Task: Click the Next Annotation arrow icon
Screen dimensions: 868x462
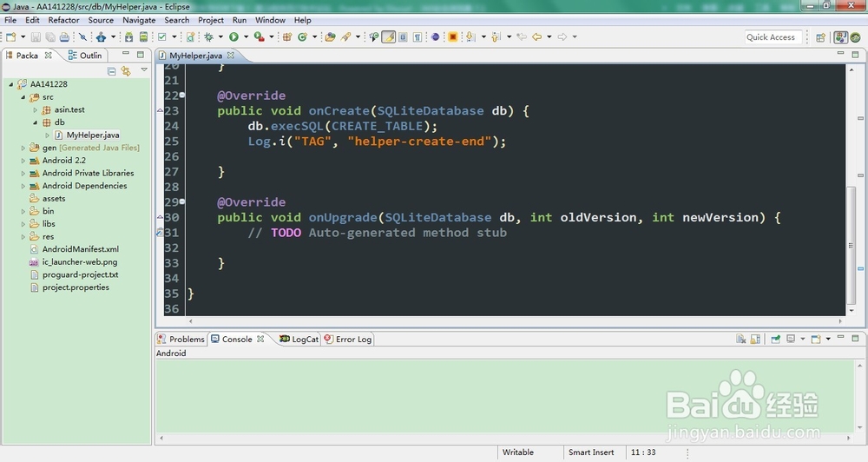Action: click(470, 37)
